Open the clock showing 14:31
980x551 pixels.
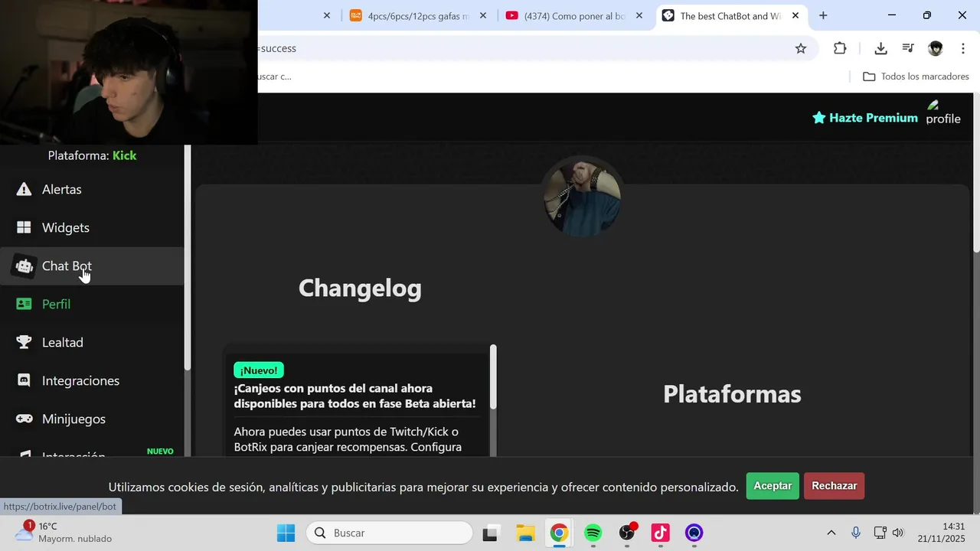tap(943, 533)
